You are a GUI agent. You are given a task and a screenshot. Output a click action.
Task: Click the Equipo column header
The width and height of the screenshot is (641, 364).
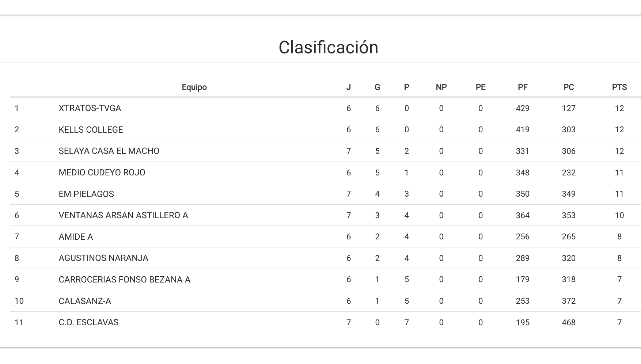(194, 87)
